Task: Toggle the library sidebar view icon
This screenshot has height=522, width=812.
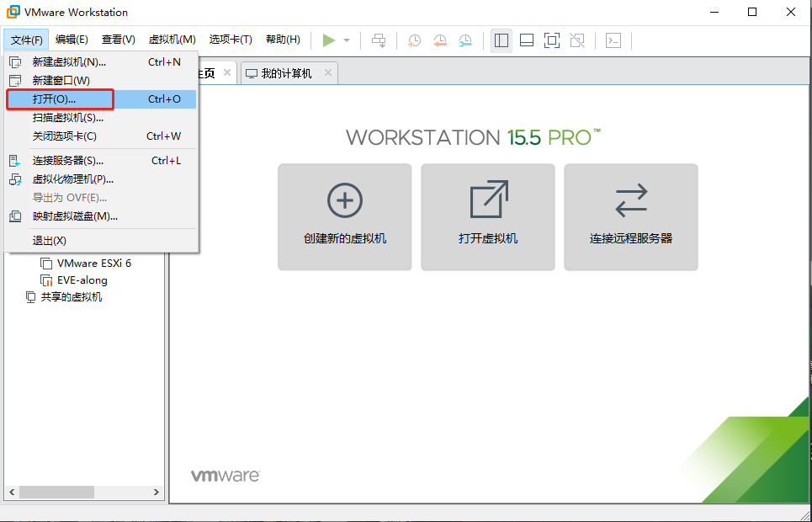Action: (x=502, y=40)
